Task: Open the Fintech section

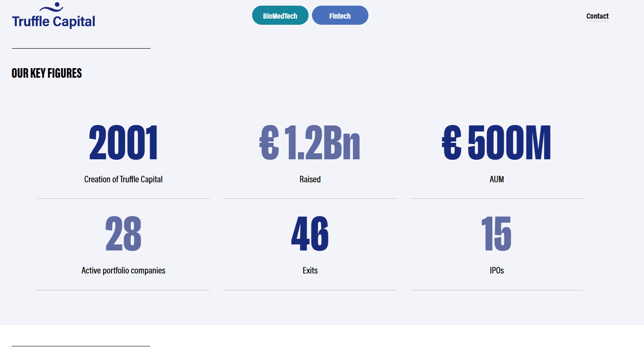Action: 340,16
